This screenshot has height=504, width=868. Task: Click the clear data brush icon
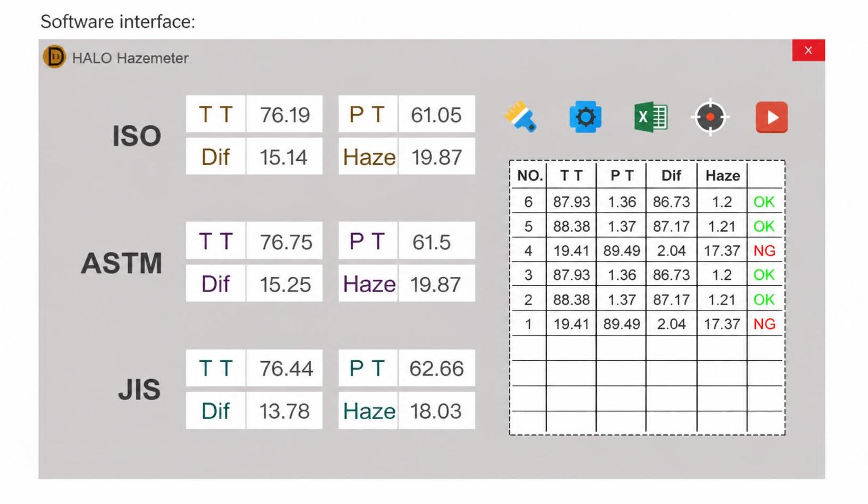(520, 117)
